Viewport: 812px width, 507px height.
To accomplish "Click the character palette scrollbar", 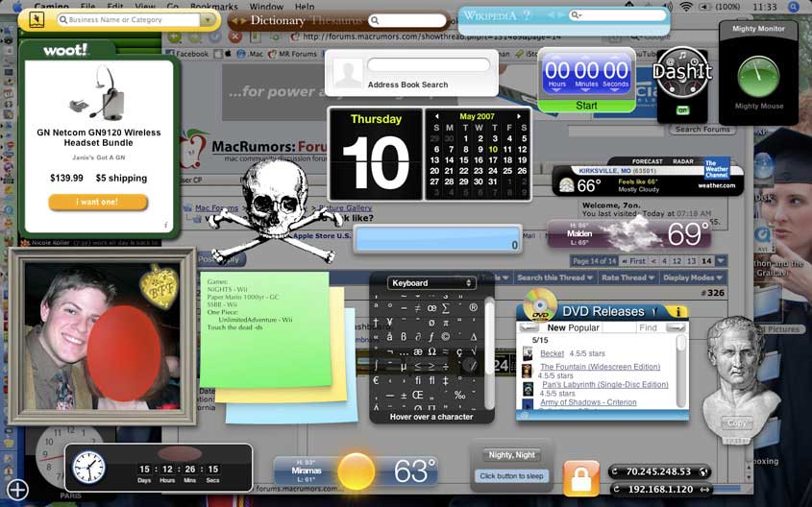I will tap(489, 351).
